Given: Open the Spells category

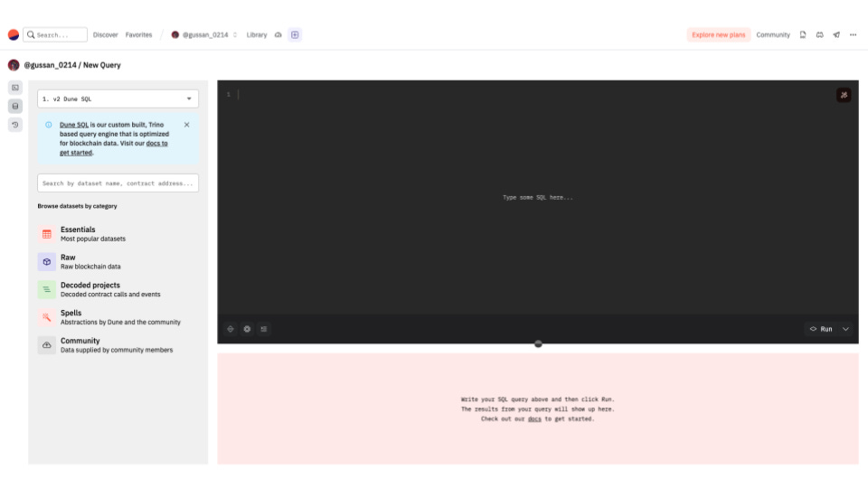Looking at the screenshot, I should (x=118, y=317).
